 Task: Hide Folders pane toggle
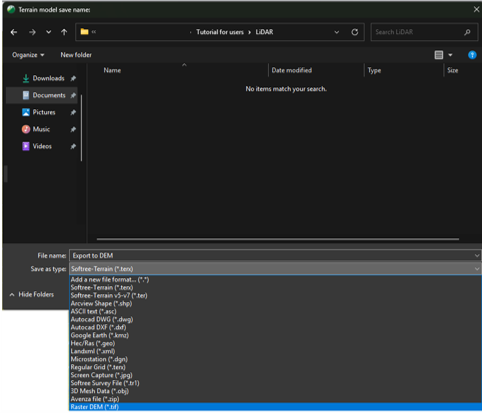[x=32, y=294]
